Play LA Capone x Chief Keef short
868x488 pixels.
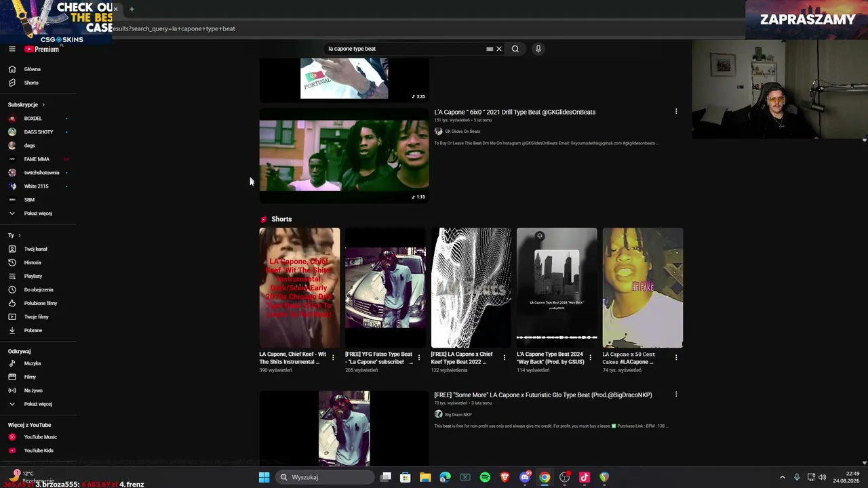[471, 287]
